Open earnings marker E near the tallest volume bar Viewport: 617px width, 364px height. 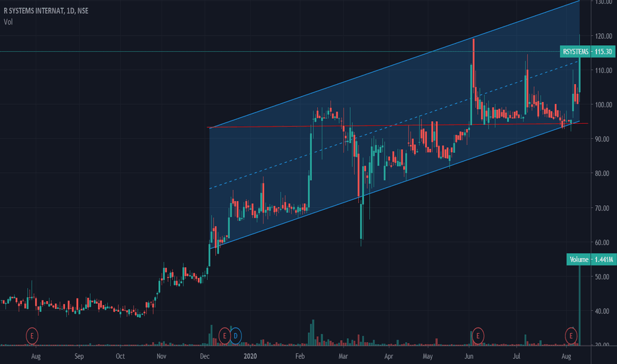click(571, 336)
